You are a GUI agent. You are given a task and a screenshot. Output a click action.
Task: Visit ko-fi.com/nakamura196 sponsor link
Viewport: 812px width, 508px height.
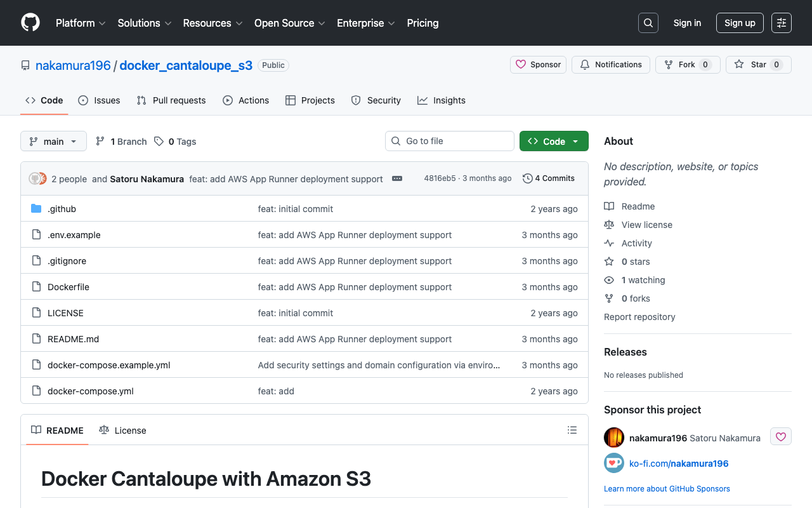(679, 463)
